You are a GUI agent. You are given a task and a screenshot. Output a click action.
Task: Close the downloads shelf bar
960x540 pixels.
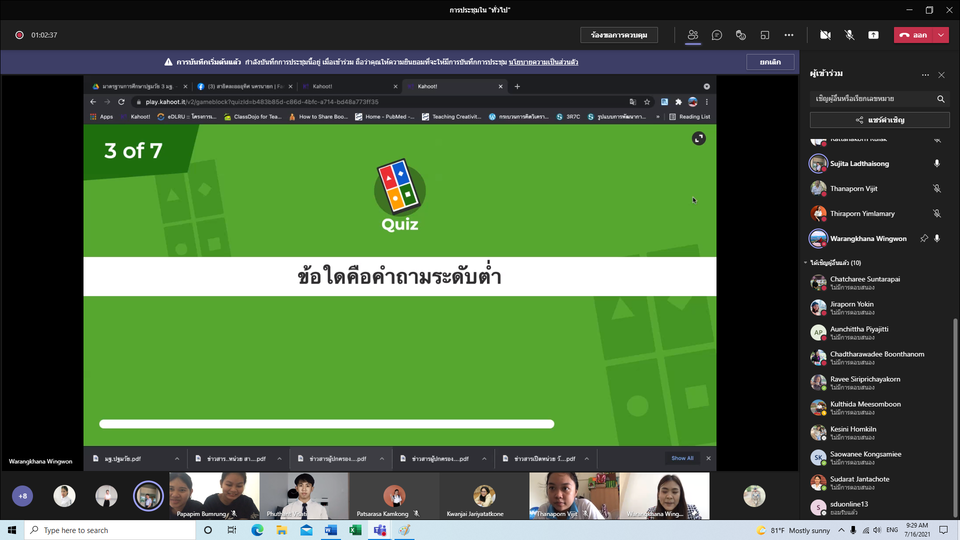point(708,458)
